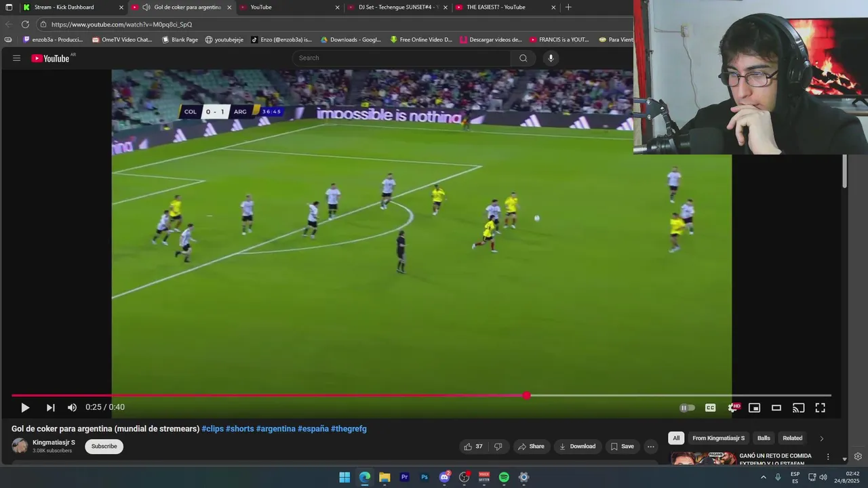Switch to DJ Set - Techengue SUNSET#4 tab
The width and height of the screenshot is (868, 488).
(397, 7)
